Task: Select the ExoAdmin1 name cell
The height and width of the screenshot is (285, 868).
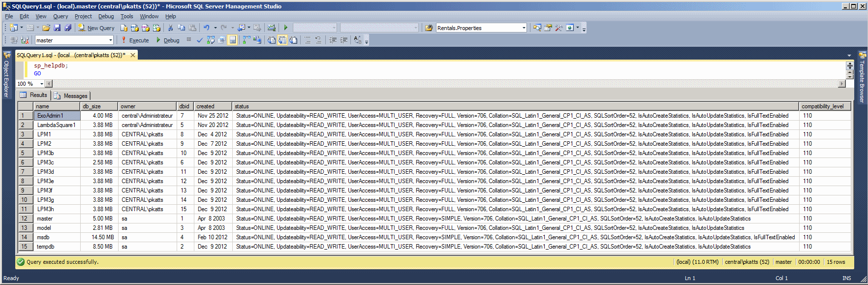Action: coord(58,116)
